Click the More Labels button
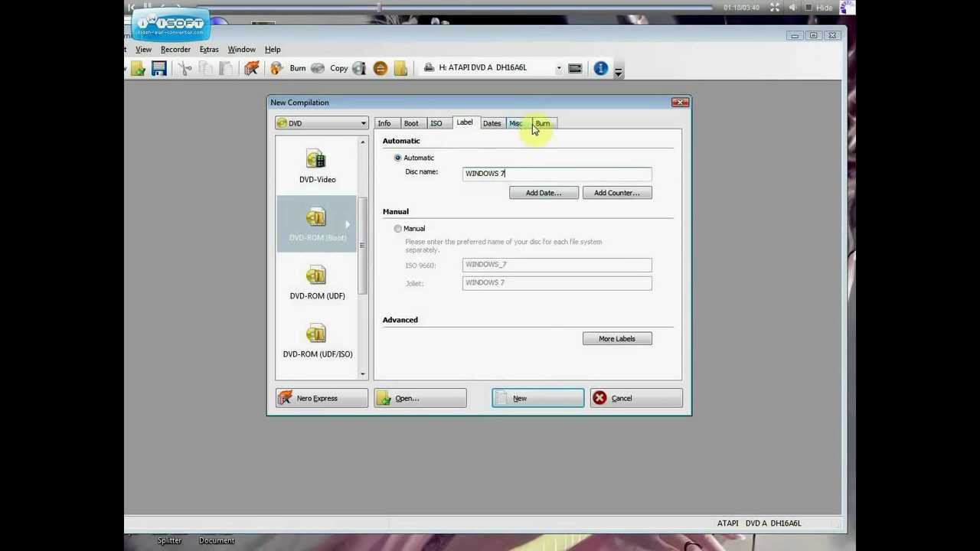This screenshot has width=980, height=551. point(617,338)
